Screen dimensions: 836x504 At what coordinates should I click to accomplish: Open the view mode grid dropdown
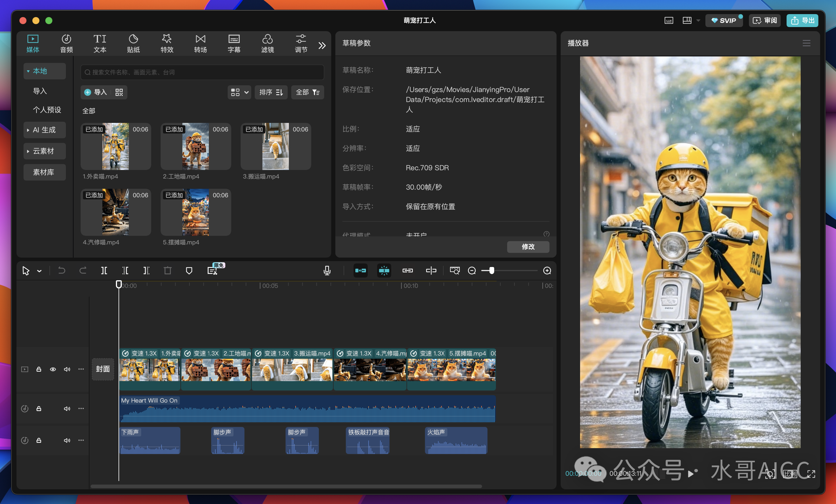239,92
